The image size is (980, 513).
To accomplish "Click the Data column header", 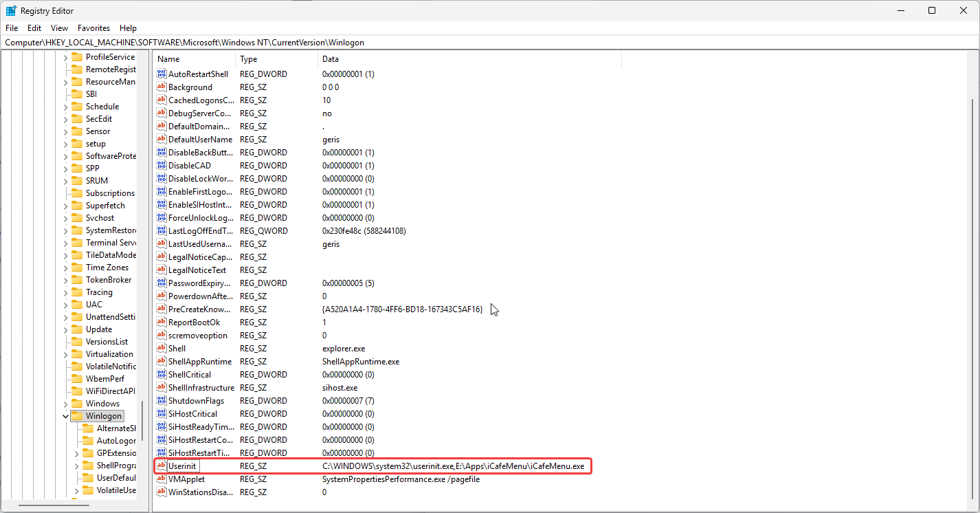I will point(469,59).
